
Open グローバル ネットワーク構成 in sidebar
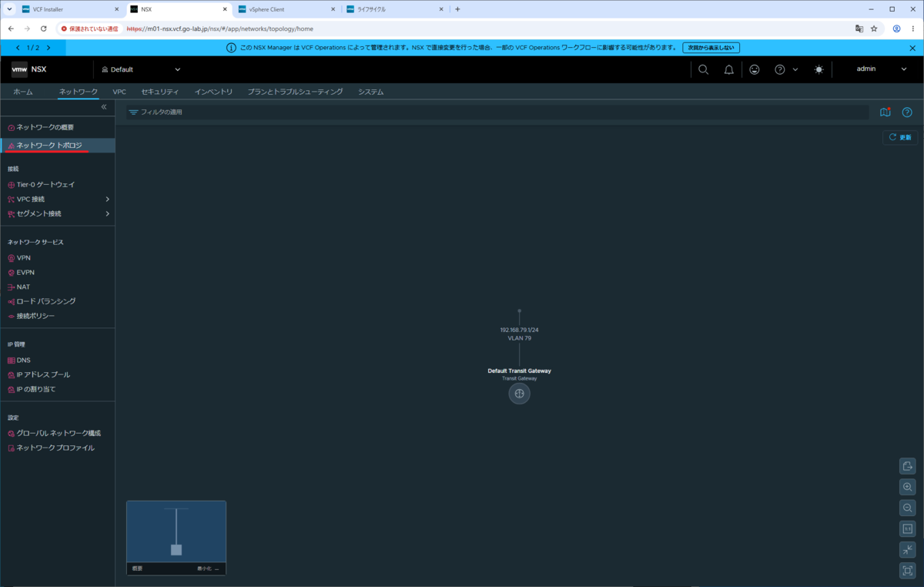[x=57, y=433]
